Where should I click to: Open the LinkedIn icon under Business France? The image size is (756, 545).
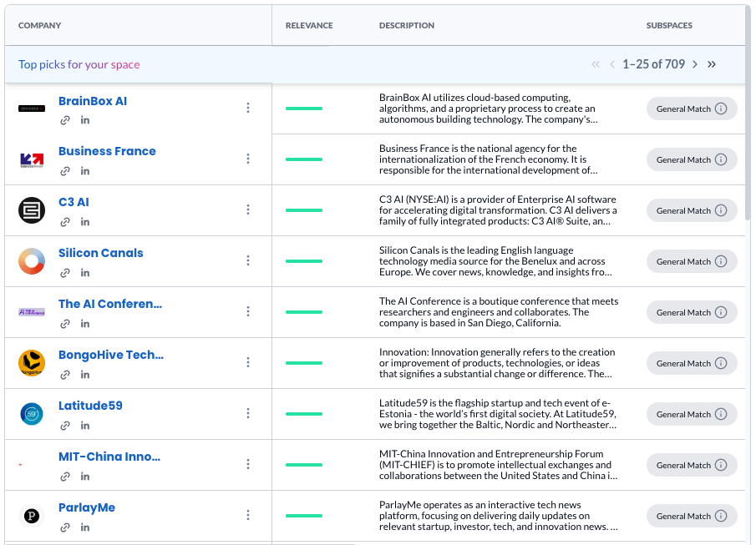tap(85, 171)
